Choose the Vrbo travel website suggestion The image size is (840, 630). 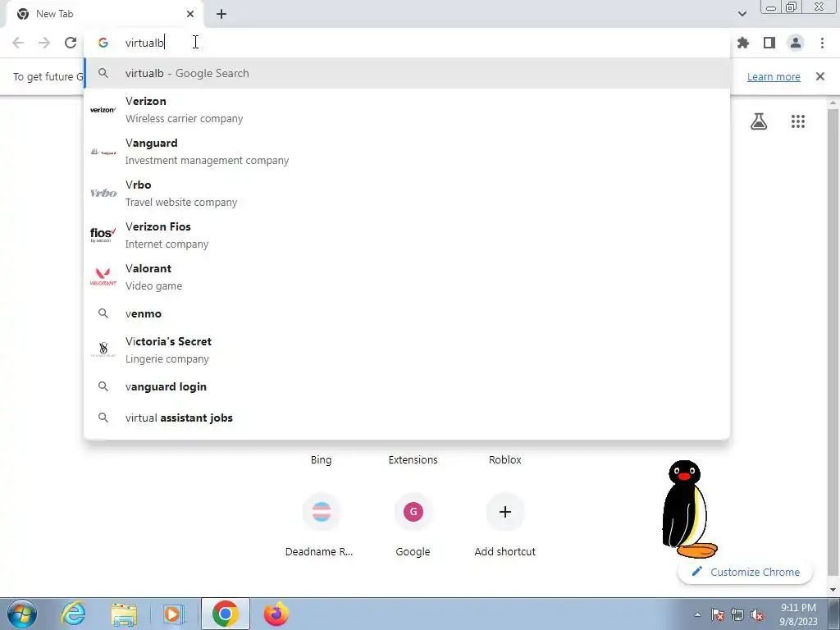pyautogui.click(x=407, y=194)
